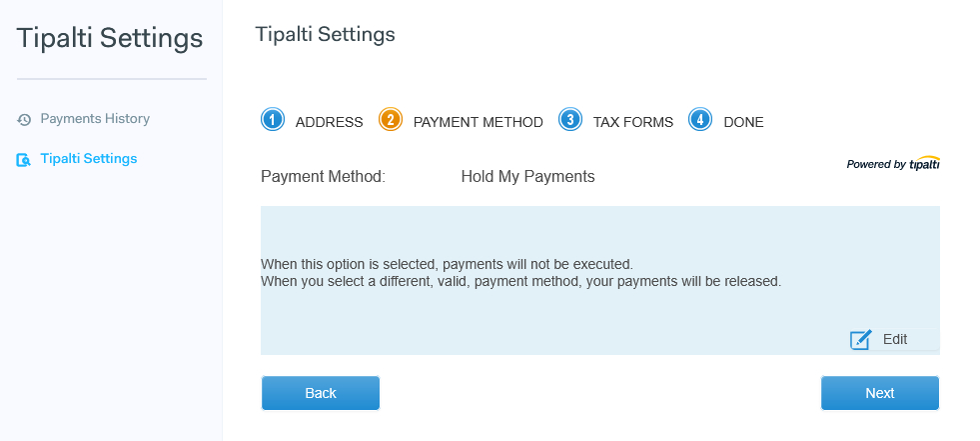Click the Tipalti Settings page heading
The image size is (980, 441).
(x=326, y=34)
